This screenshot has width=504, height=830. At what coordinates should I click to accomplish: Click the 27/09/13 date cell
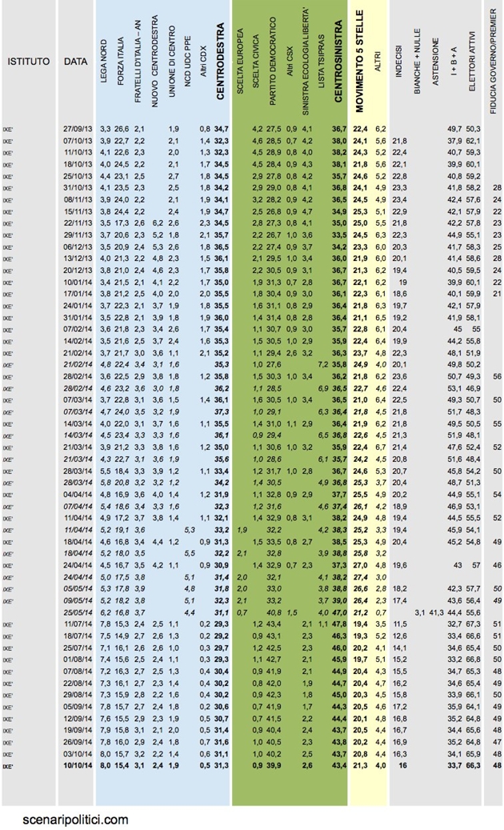coord(78,128)
